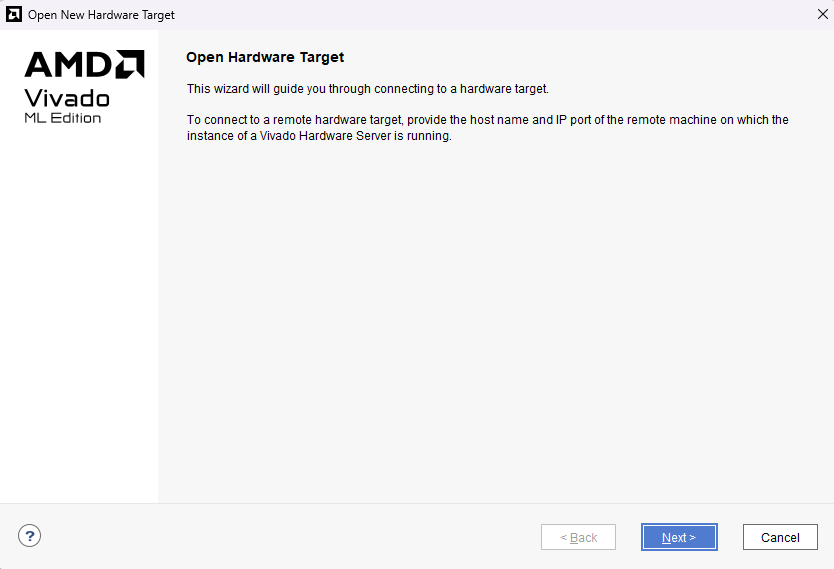Viewport: 834px width, 569px height.
Task: Click the Vivado app icon in title bar
Action: pyautogui.click(x=14, y=15)
